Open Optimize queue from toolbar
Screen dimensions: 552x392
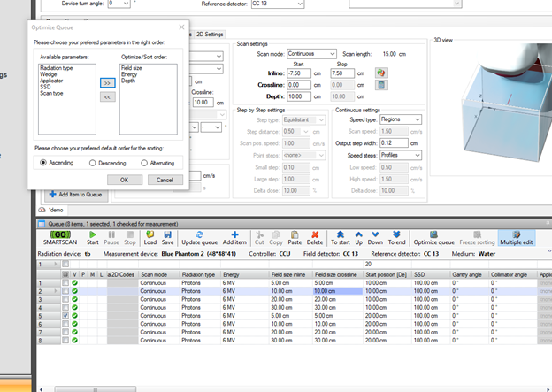click(433, 238)
